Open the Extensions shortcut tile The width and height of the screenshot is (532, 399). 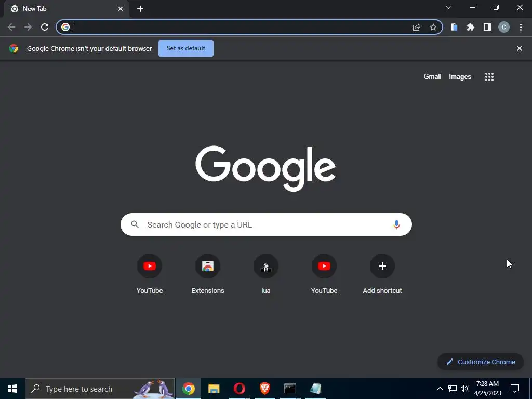[x=208, y=274]
